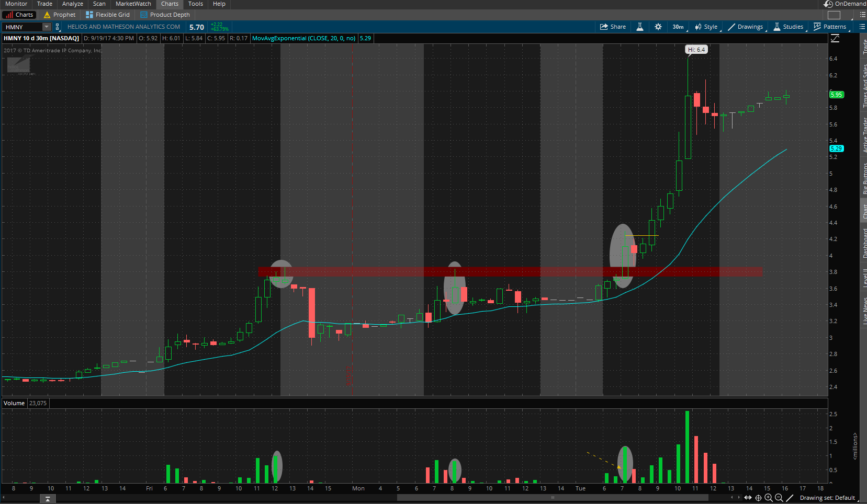Screen dimensions: 867x504
Task: Click the price axis scale icon
Action: pos(835,38)
